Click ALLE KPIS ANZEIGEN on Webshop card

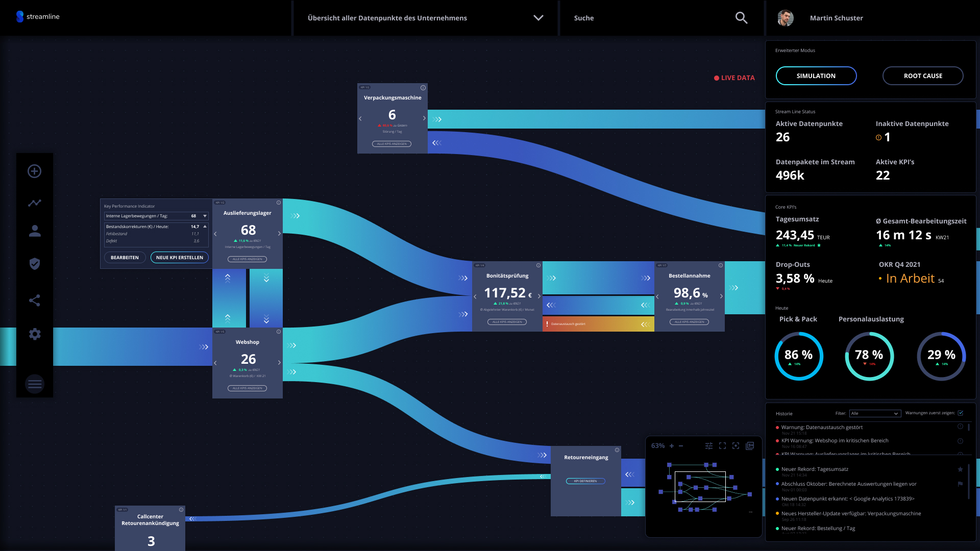tap(248, 388)
